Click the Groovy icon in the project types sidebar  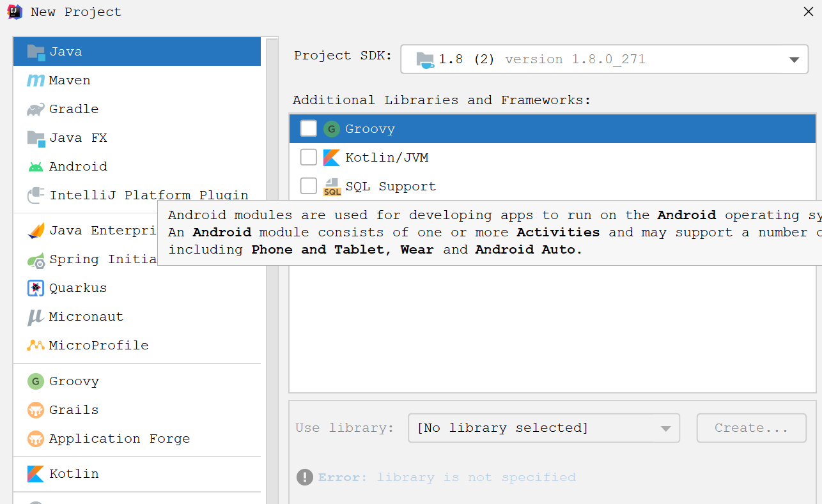(36, 381)
